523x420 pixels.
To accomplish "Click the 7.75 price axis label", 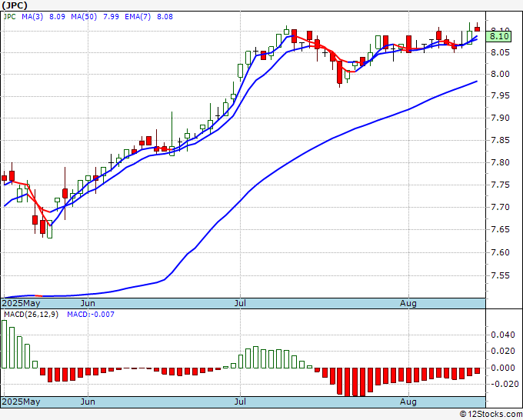I will pos(500,185).
